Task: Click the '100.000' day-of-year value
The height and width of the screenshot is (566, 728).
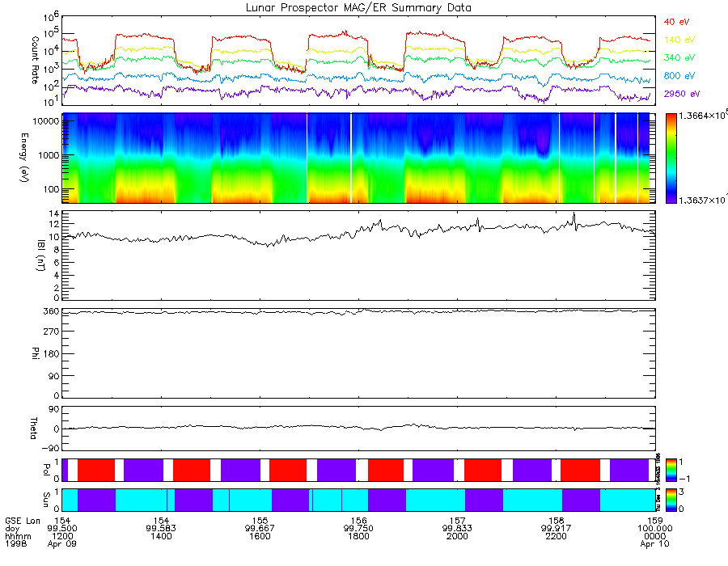Action: tap(654, 529)
